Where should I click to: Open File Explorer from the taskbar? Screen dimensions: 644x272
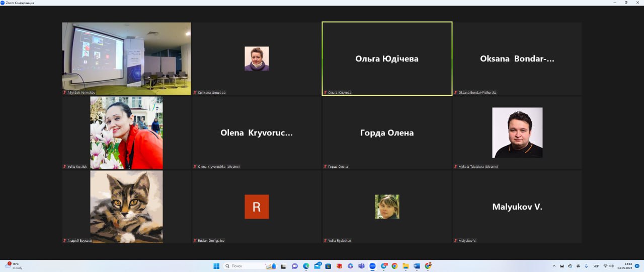(406, 266)
